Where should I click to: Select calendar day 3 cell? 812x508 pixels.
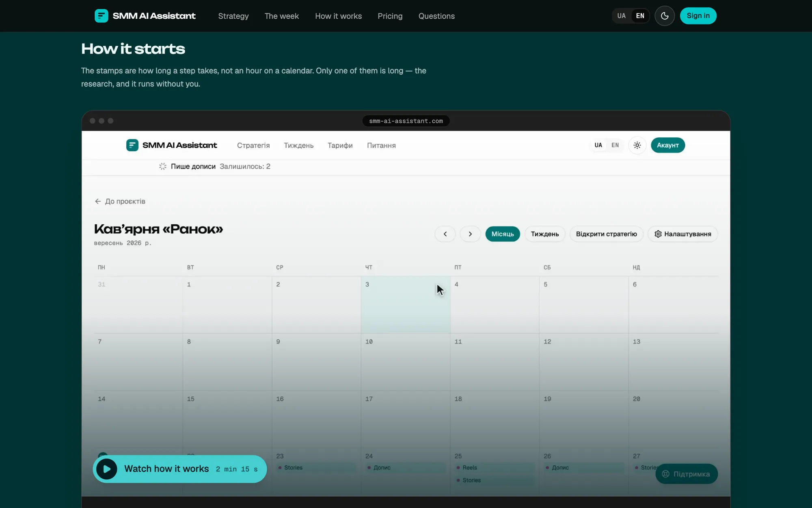[x=405, y=305]
